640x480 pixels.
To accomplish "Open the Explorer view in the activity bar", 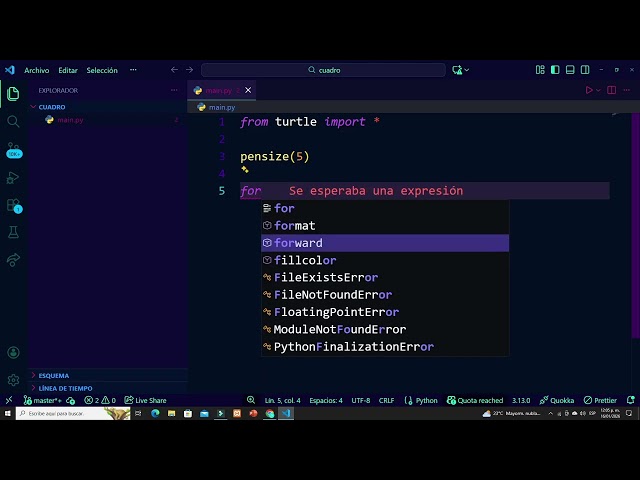I will click(x=13, y=94).
